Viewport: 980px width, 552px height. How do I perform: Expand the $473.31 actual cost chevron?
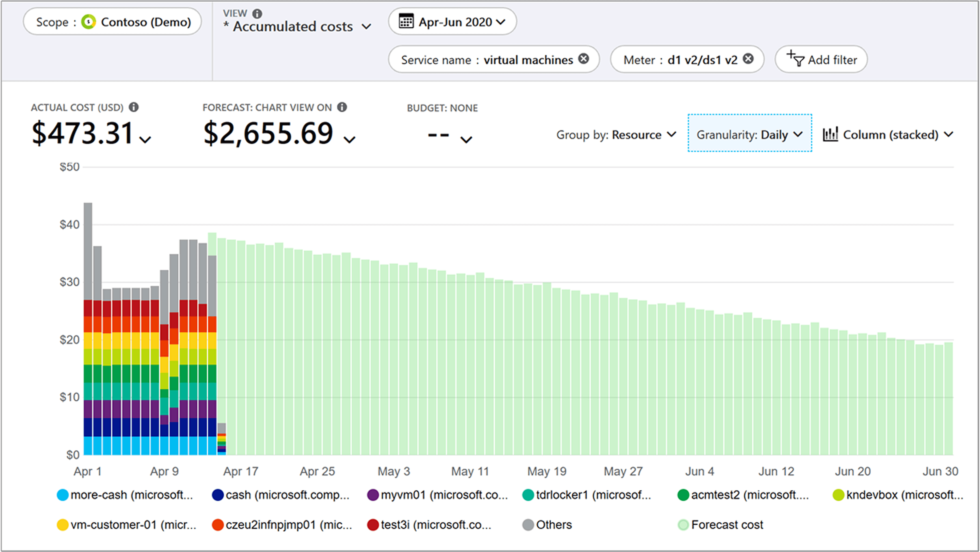pyautogui.click(x=145, y=140)
